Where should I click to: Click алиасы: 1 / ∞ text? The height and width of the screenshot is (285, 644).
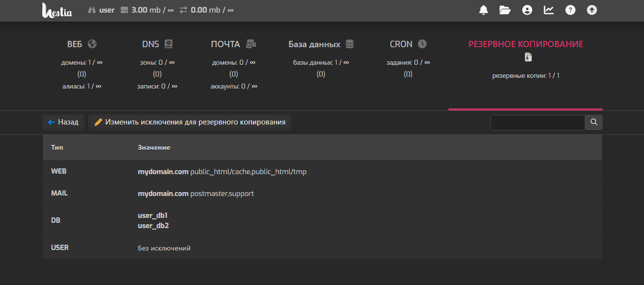[82, 86]
